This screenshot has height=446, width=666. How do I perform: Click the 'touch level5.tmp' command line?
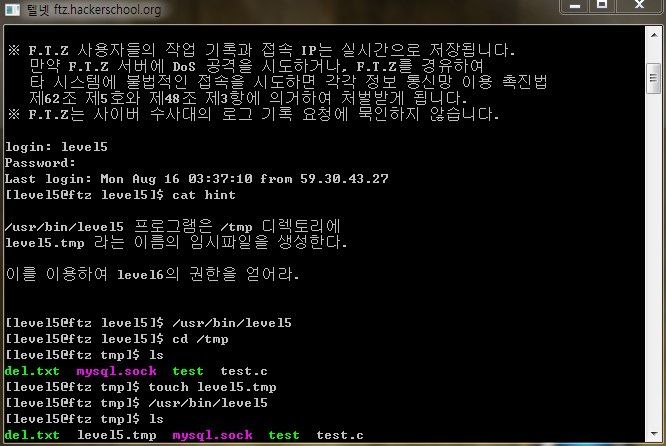(141, 387)
